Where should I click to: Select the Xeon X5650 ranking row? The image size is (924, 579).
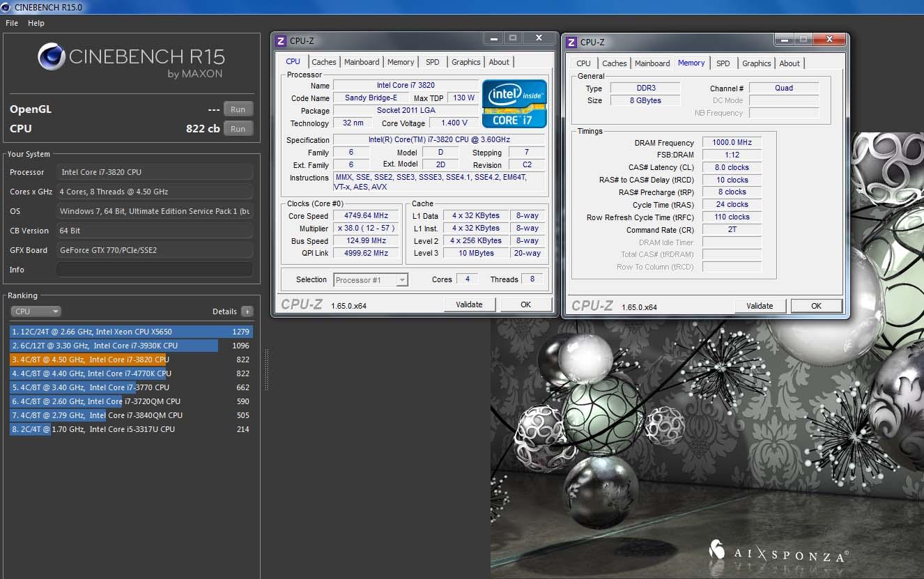coord(131,332)
